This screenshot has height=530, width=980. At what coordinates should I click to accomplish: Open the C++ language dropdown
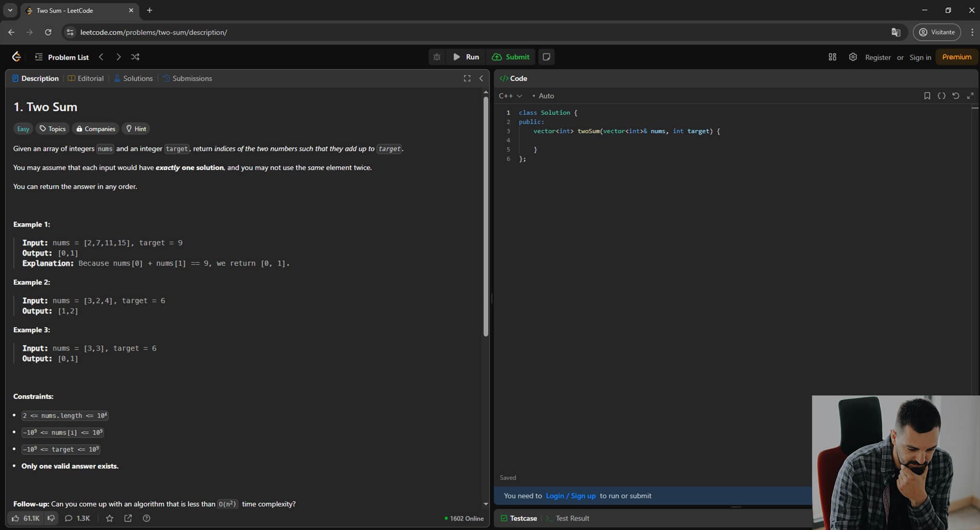coord(510,96)
